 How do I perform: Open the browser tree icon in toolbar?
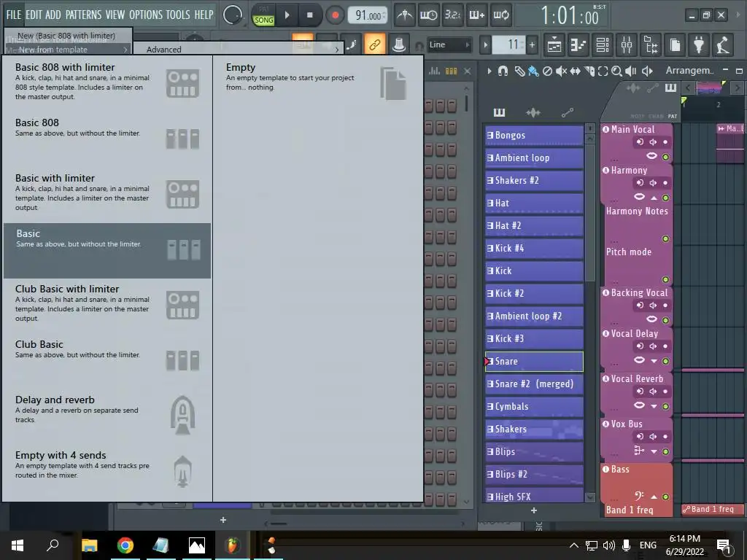(x=651, y=44)
